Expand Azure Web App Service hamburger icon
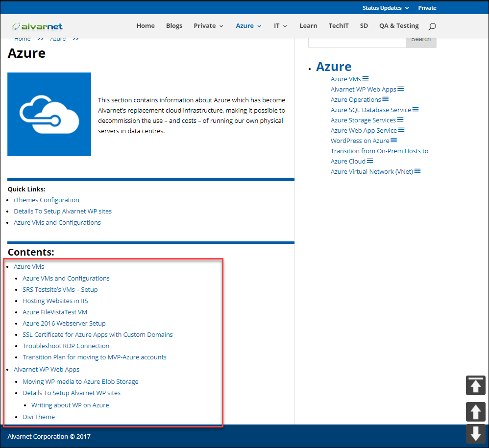The height and width of the screenshot is (448, 489). coord(401,130)
